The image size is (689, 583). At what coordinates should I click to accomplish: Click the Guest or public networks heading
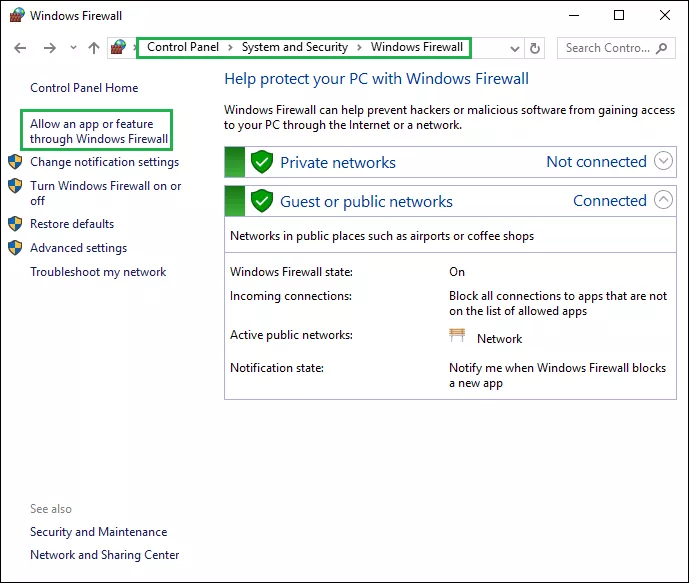366,202
